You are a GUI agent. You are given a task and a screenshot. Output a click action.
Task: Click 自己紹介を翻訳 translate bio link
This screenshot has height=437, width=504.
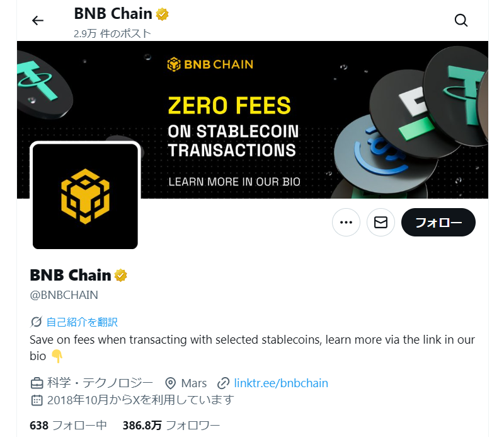point(82,322)
